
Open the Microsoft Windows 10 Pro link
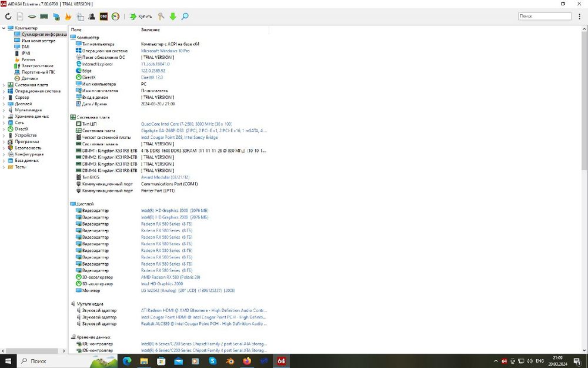(x=165, y=51)
